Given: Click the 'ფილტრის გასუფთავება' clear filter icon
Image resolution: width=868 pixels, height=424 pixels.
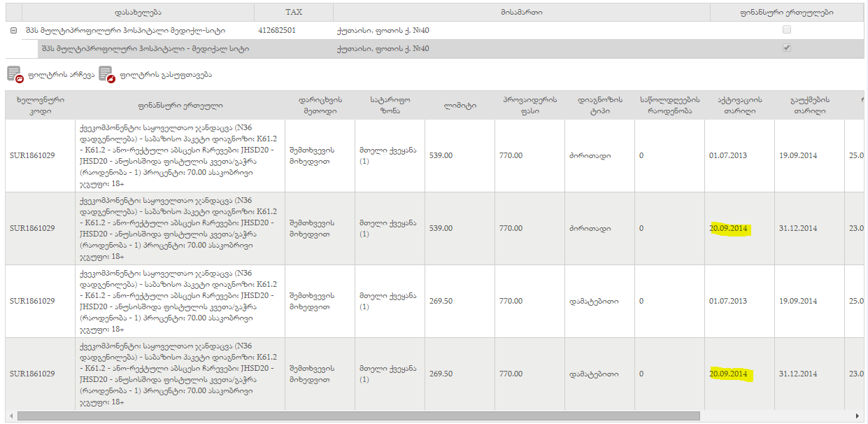Looking at the screenshot, I should pos(106,74).
